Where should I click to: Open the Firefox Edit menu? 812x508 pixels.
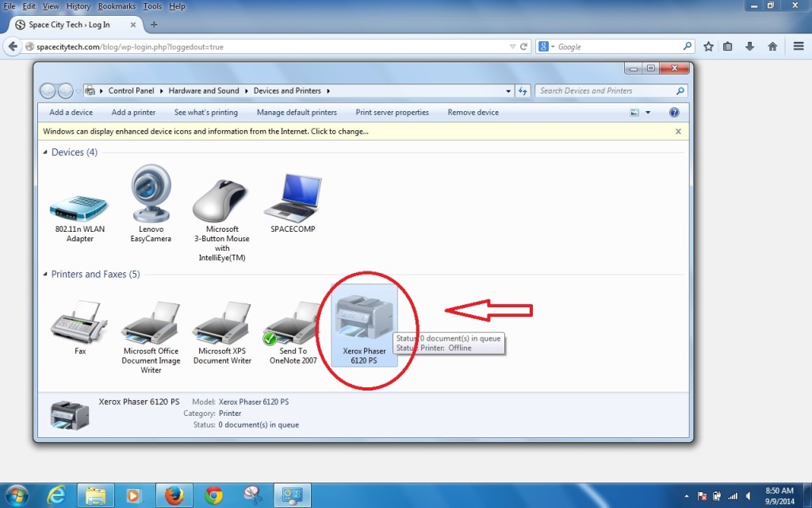click(29, 6)
